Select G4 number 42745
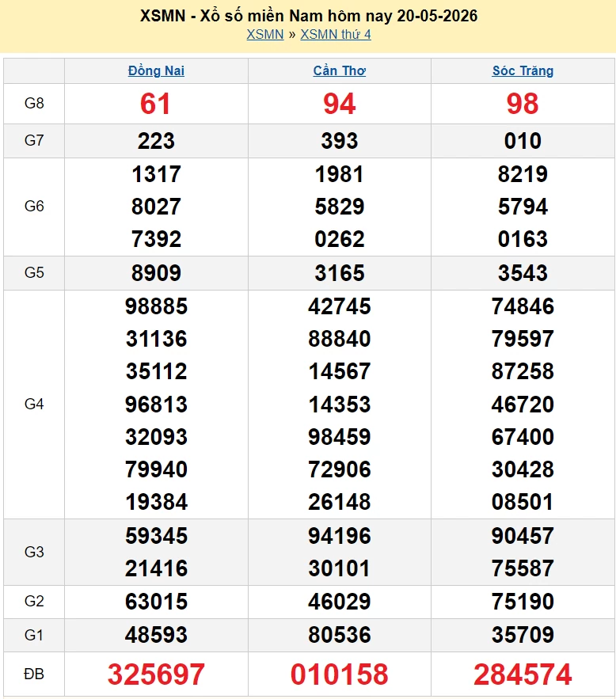This screenshot has width=616, height=699. pyautogui.click(x=340, y=306)
